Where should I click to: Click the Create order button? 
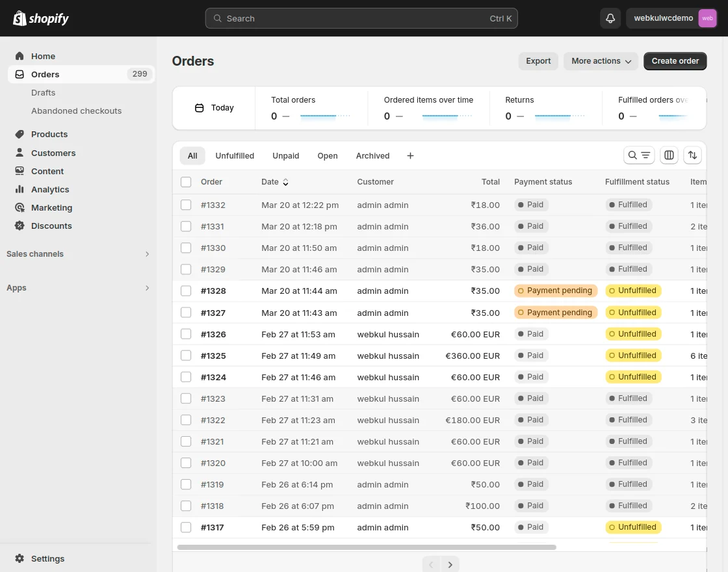coord(675,60)
